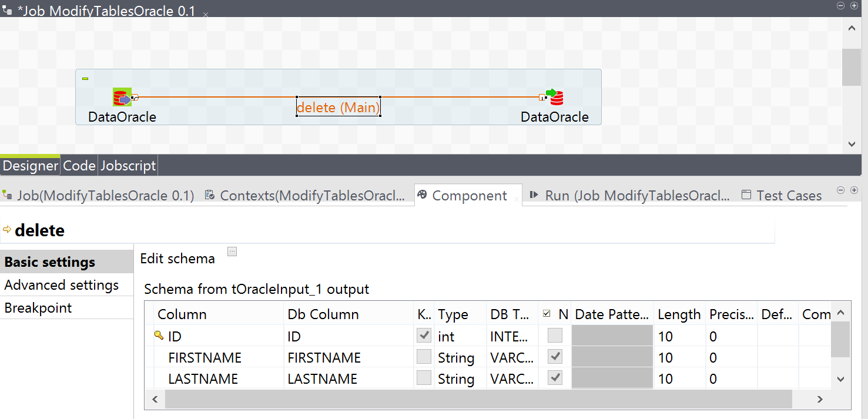Toggle the Key checkbox for the ID column
The height and width of the screenshot is (419, 868).
424,336
